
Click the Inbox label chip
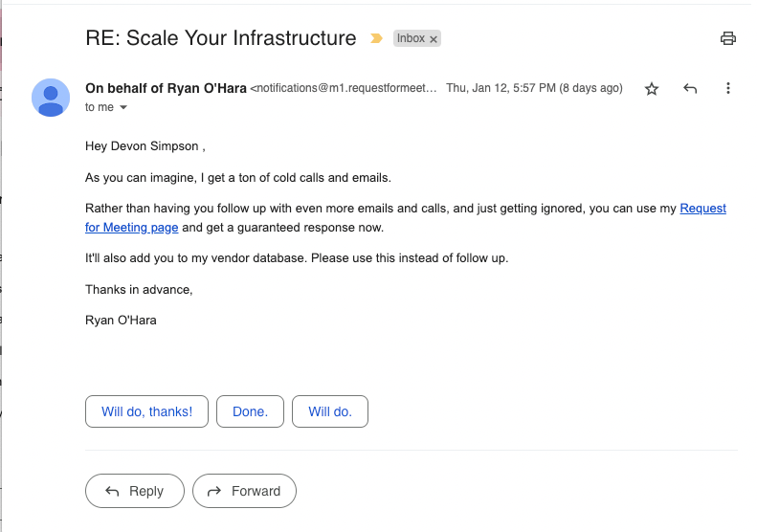[411, 39]
